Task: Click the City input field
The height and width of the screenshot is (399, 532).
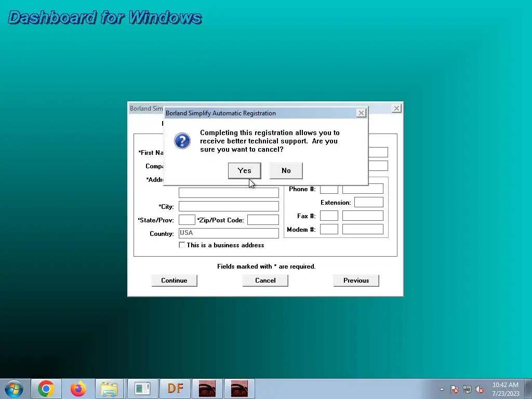Action: 229,206
